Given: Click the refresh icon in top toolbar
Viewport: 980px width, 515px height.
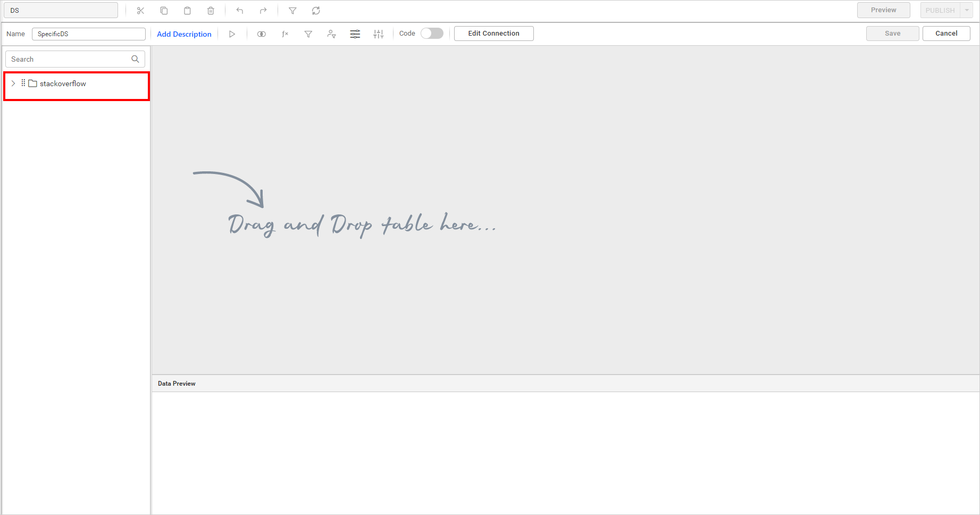Looking at the screenshot, I should click(x=316, y=11).
